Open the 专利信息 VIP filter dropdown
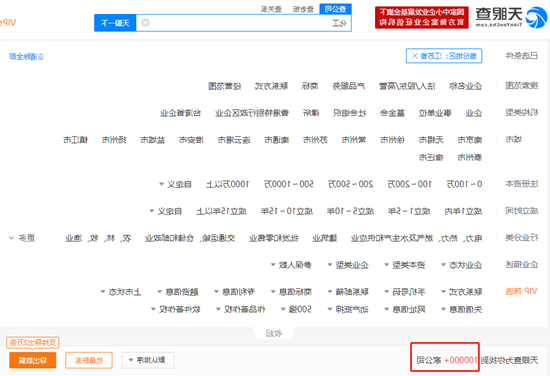550x376 pixels. [234, 292]
